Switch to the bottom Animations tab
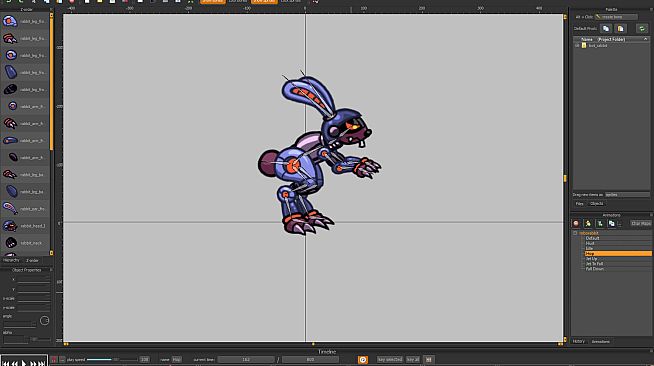This screenshot has height=366, width=654. 601,341
